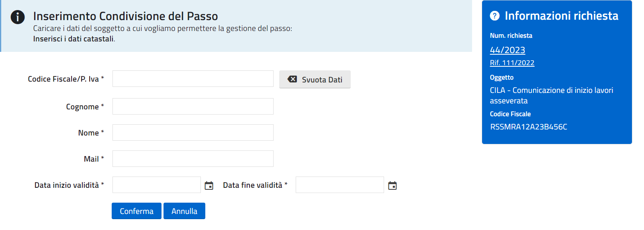644x230 pixels.
Task: Follow the Rif. 111/2022 link
Action: (x=512, y=63)
